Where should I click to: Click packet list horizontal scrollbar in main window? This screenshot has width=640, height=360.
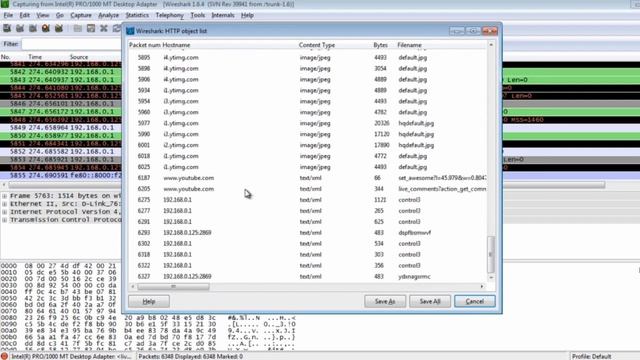[306, 185]
